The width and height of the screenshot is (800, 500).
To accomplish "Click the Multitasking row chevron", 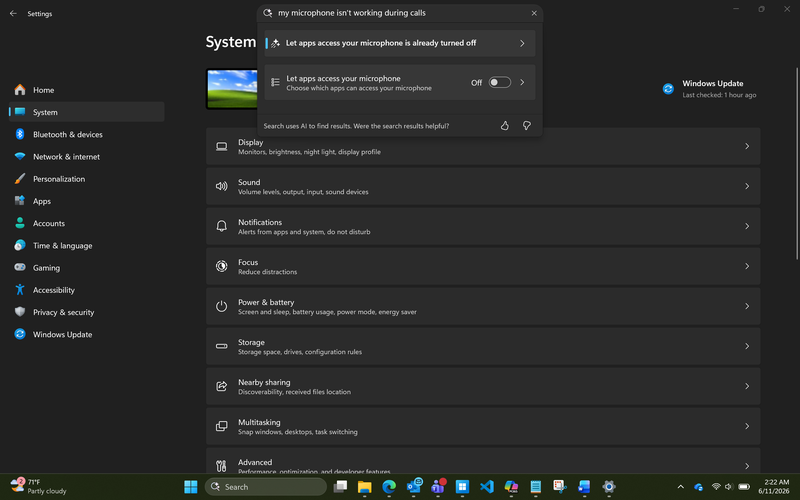I will (x=747, y=426).
